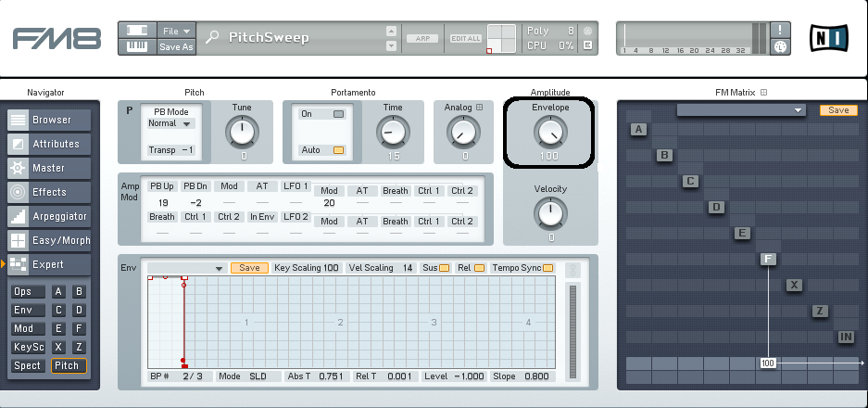
Task: Select operator A in the FM Matrix
Action: [639, 130]
